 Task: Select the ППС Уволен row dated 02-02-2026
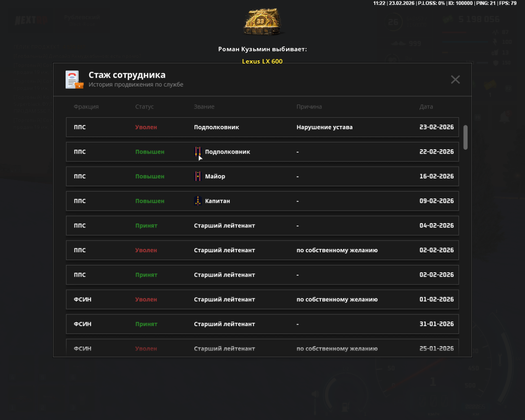click(x=262, y=250)
